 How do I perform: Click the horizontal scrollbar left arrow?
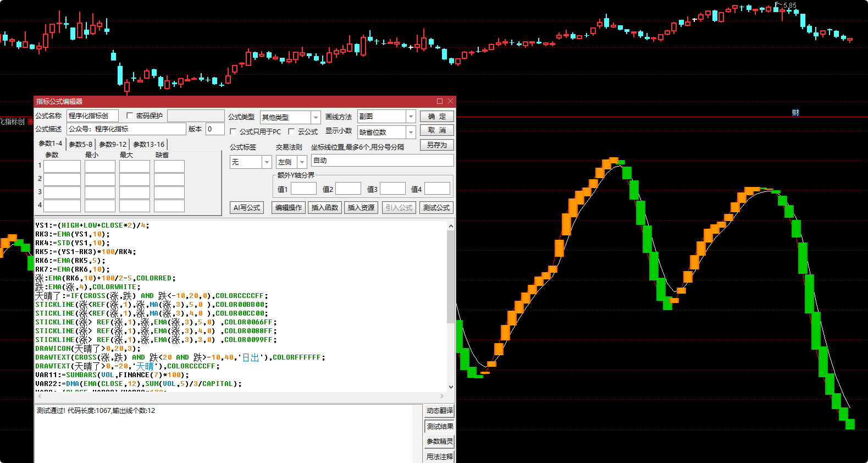click(x=38, y=396)
